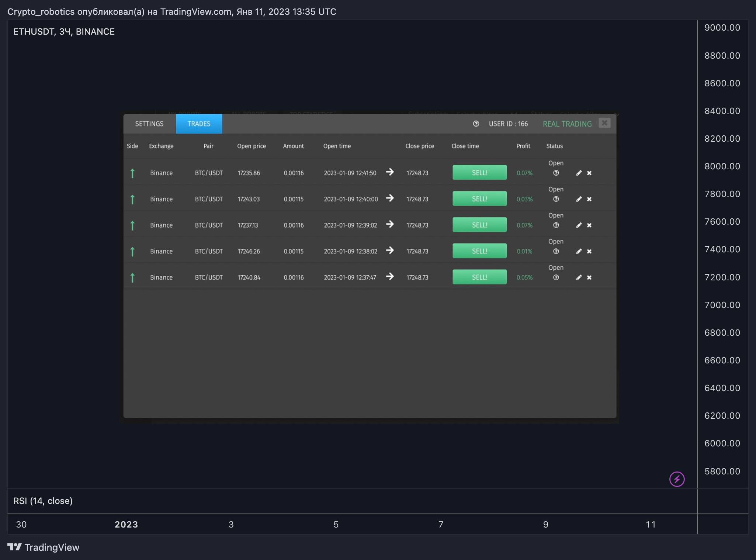Click SELL! for the 17246.26 trade
Image resolution: width=756 pixels, height=560 pixels.
tap(479, 251)
